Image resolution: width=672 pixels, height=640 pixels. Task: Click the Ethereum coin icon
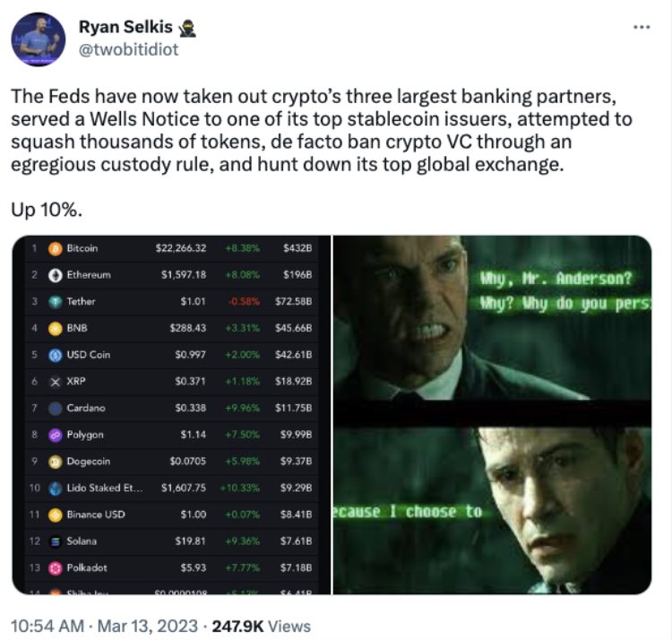(x=54, y=274)
